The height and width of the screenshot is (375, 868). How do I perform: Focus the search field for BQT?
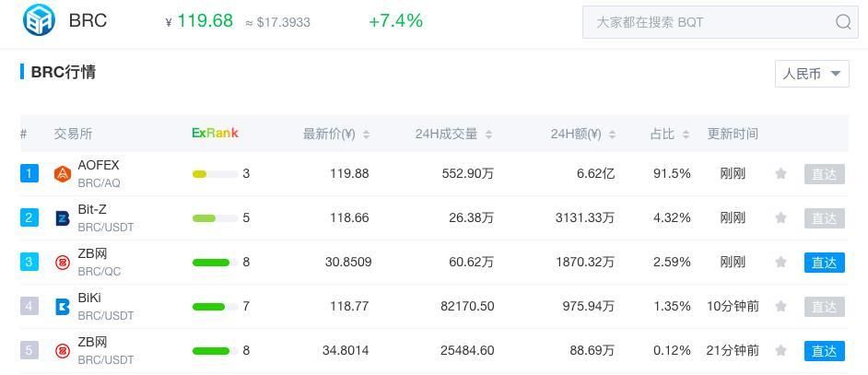pos(721,22)
